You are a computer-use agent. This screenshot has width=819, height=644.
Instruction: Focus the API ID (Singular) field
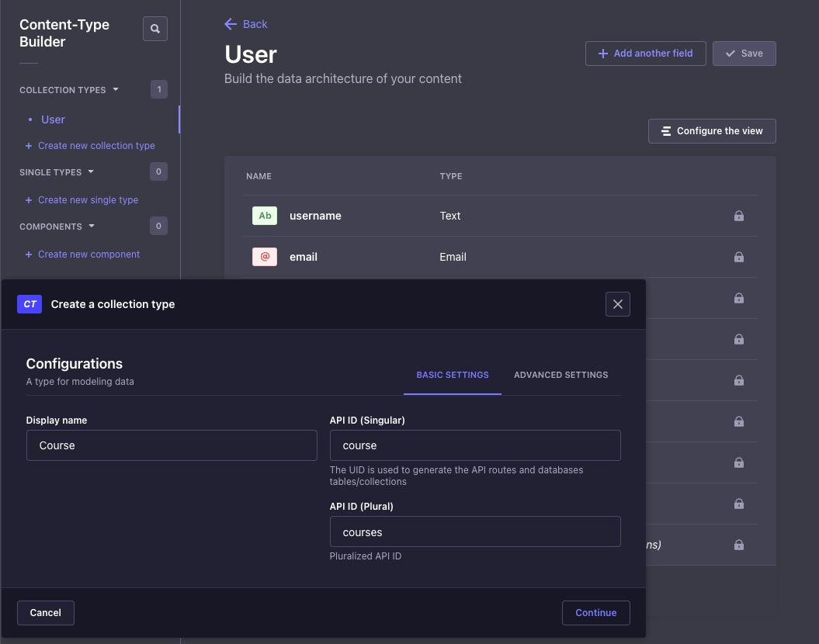[x=475, y=445]
